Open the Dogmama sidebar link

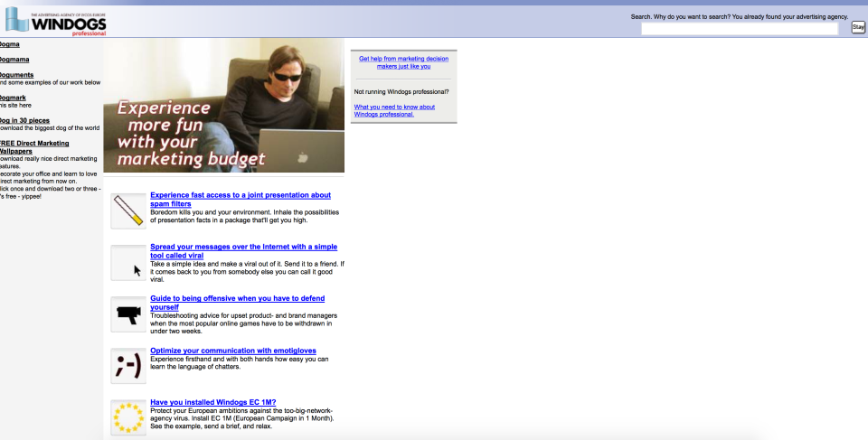[x=11, y=60]
